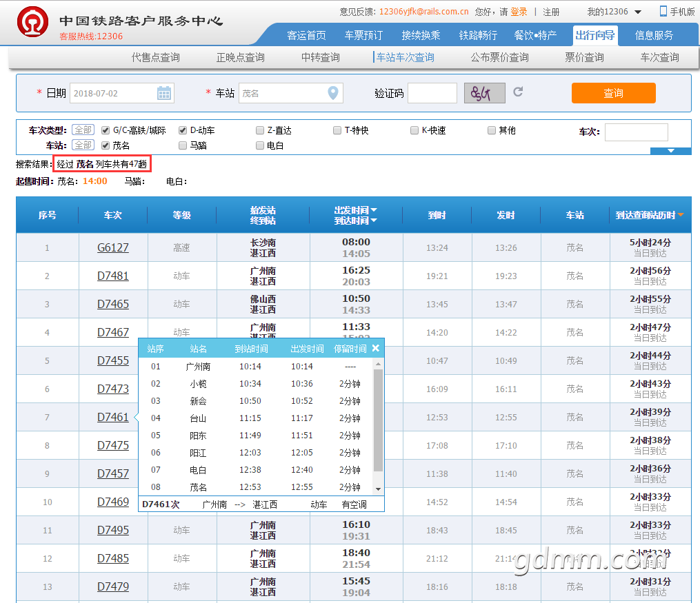Sort by 出发时间 departure time
The image size is (700, 603).
coord(356,210)
